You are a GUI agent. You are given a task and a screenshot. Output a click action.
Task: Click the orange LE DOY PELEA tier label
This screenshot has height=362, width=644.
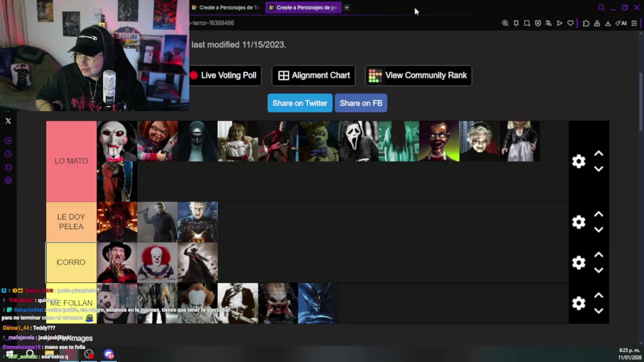point(71,222)
